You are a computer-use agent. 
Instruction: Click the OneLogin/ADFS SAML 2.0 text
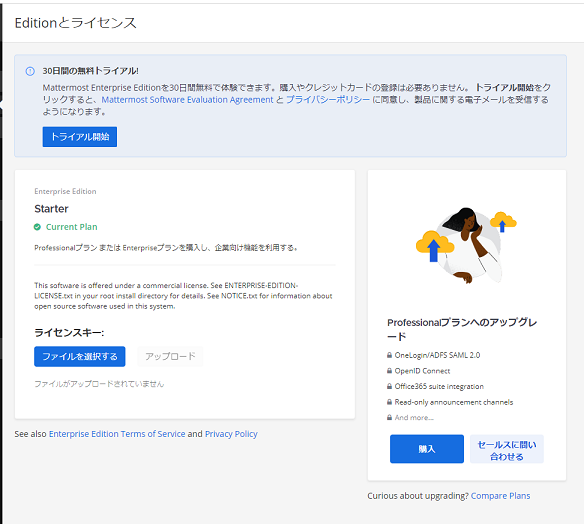point(437,355)
